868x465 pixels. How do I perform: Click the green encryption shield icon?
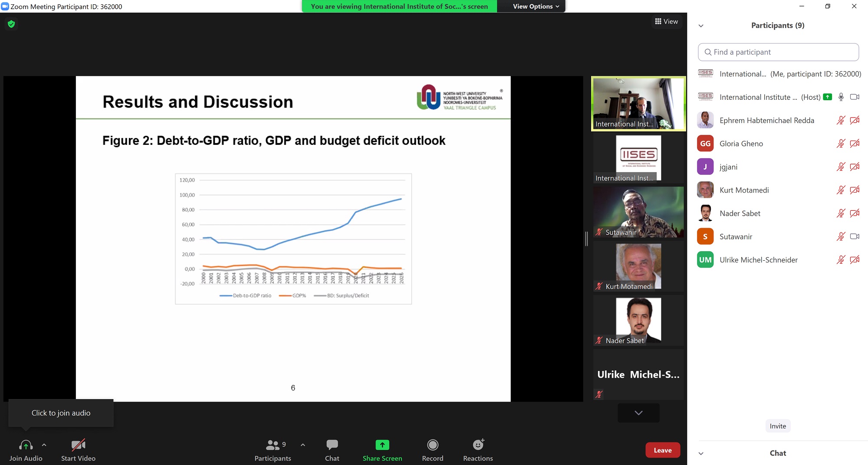pos(11,24)
